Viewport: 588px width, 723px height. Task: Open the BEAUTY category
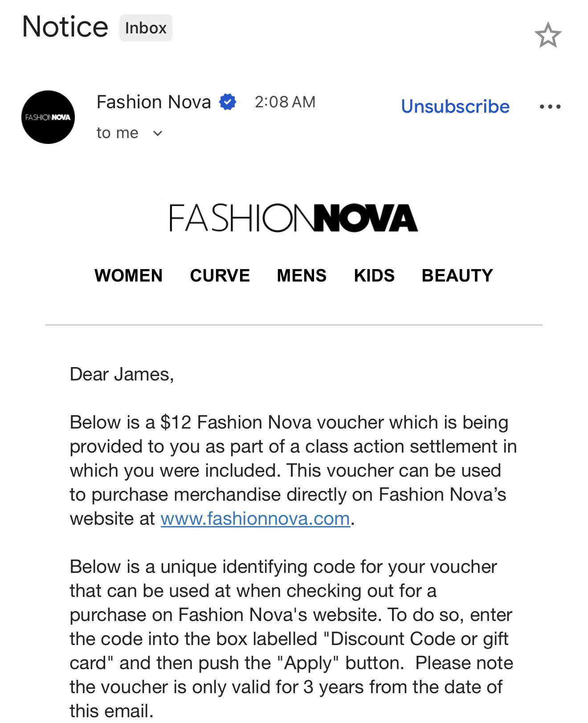pyautogui.click(x=457, y=275)
